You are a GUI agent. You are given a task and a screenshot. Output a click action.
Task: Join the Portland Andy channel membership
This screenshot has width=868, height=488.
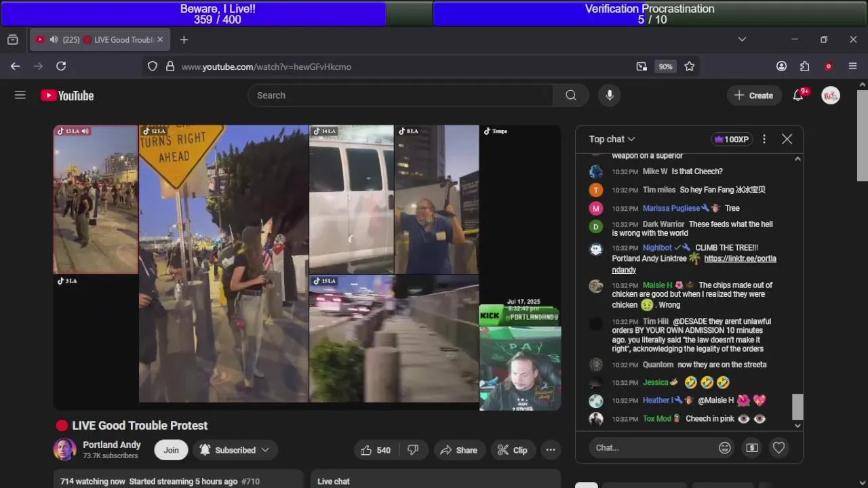pyautogui.click(x=171, y=450)
